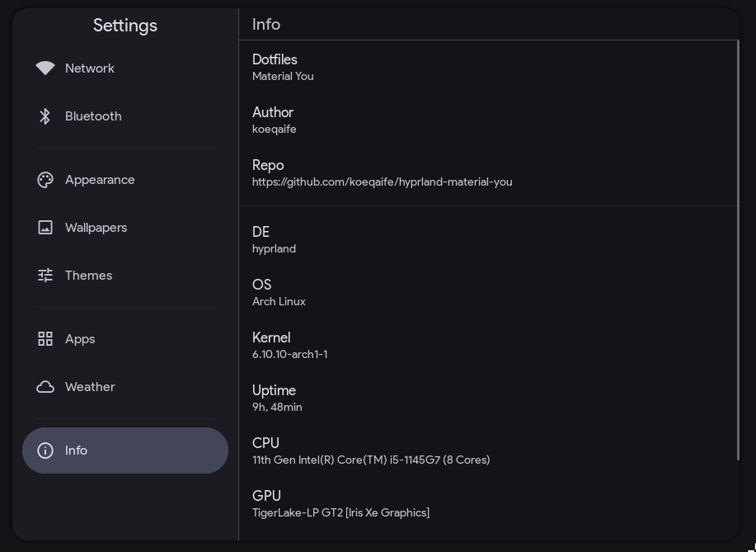The width and height of the screenshot is (756, 552).
Task: Select the Kernel version row
Action: point(289,345)
